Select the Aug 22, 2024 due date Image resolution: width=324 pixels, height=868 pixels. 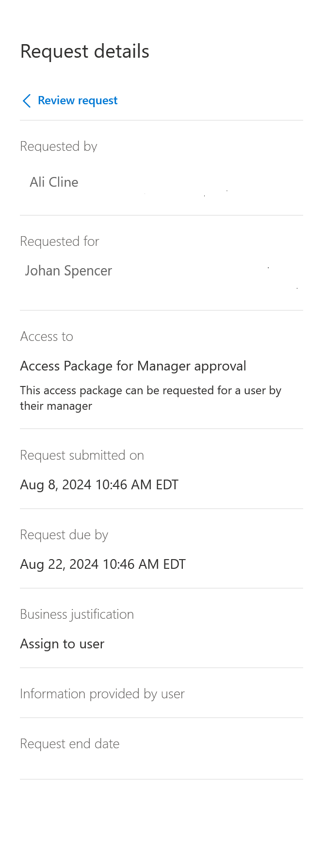point(103,564)
